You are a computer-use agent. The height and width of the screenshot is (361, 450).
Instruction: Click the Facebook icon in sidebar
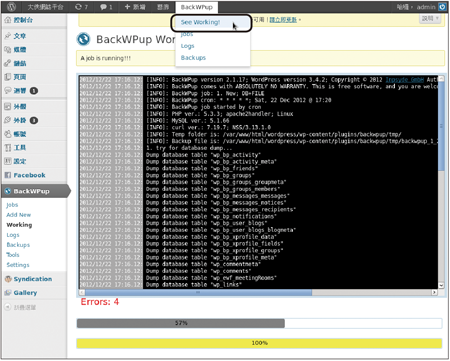(8, 175)
